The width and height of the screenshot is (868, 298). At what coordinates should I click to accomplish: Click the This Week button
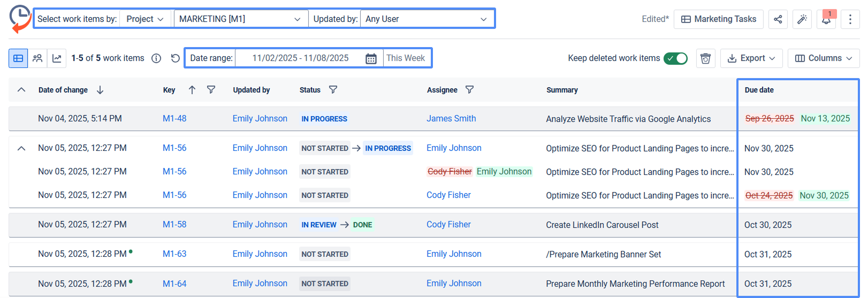tap(406, 58)
